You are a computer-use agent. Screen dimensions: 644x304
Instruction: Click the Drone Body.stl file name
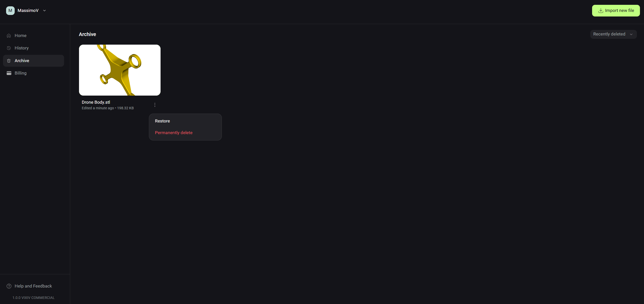point(96,102)
